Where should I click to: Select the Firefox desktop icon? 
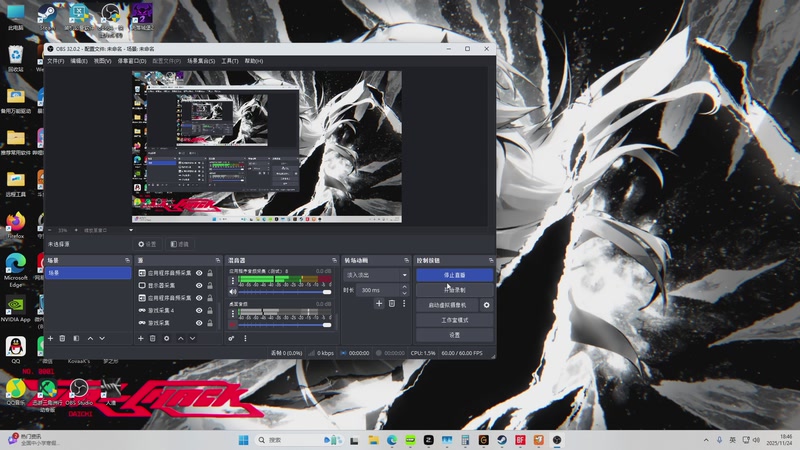click(x=16, y=225)
